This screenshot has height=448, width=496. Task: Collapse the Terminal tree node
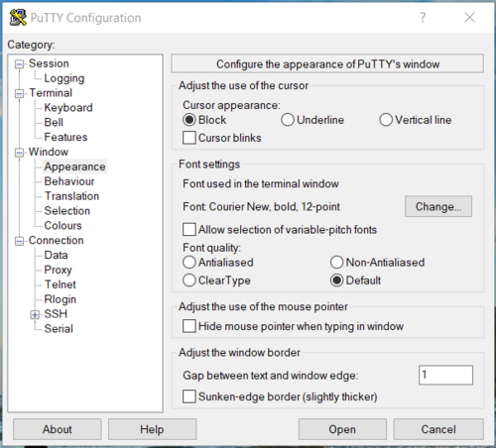point(19,93)
